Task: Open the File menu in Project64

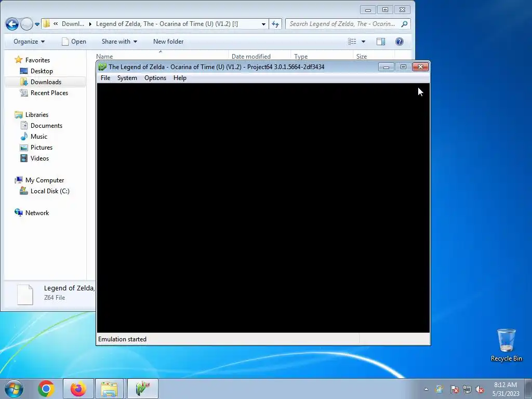Action: [105, 78]
